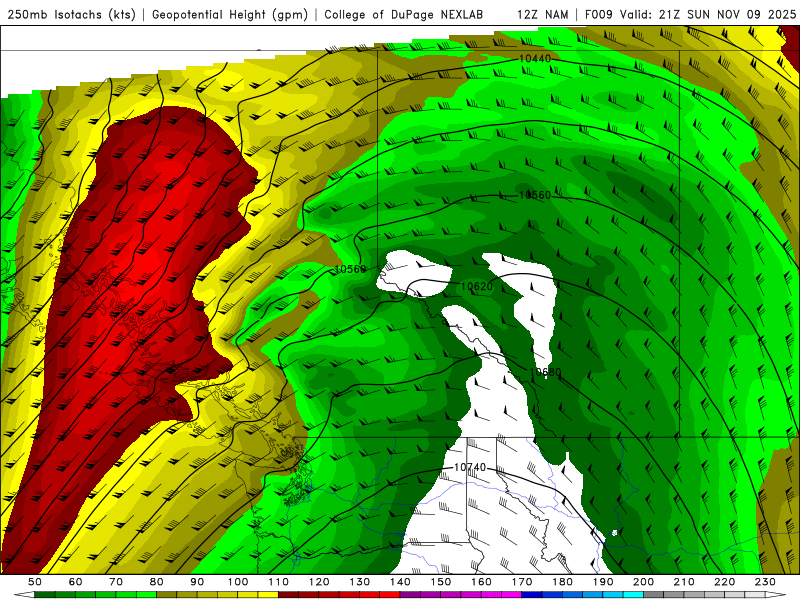Click the 'College of DuPage NEXLAB' text
The width and height of the screenshot is (800, 600).
point(404,15)
